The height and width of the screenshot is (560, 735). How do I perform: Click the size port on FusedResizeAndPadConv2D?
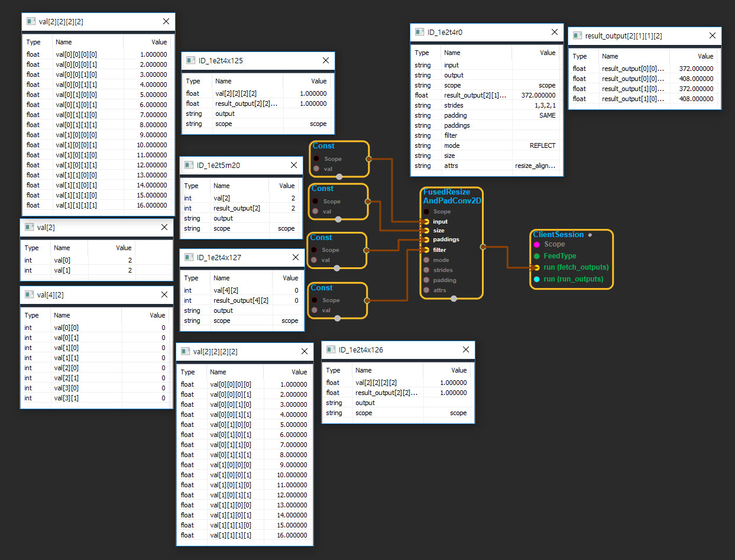pos(426,231)
